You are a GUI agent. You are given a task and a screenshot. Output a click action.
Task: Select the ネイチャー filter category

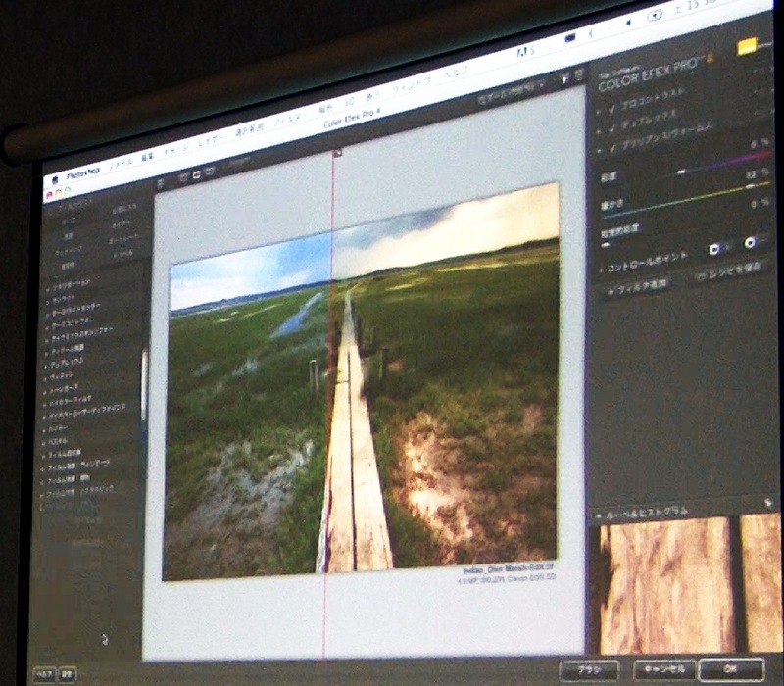123,222
